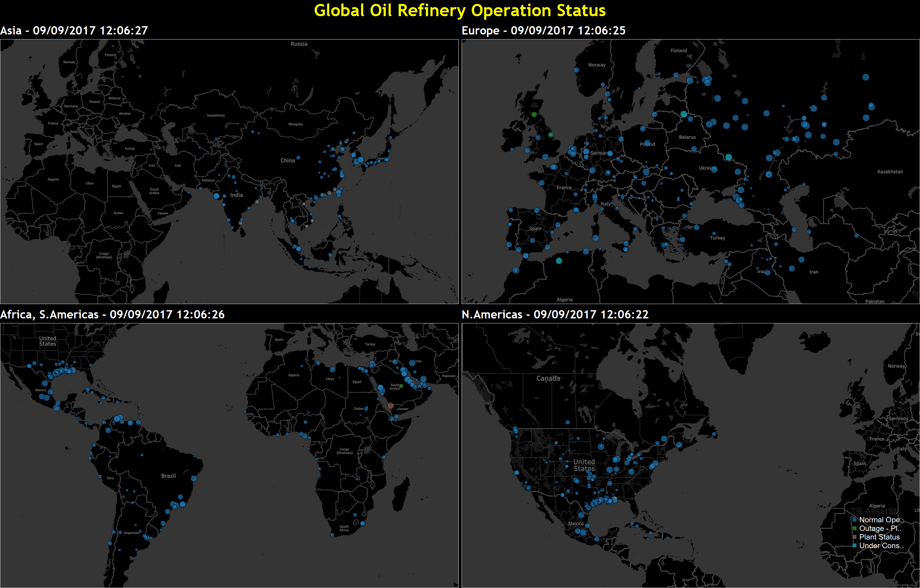Click the Africa, S.Americas panel heading
The width and height of the screenshot is (920, 588).
point(112,314)
